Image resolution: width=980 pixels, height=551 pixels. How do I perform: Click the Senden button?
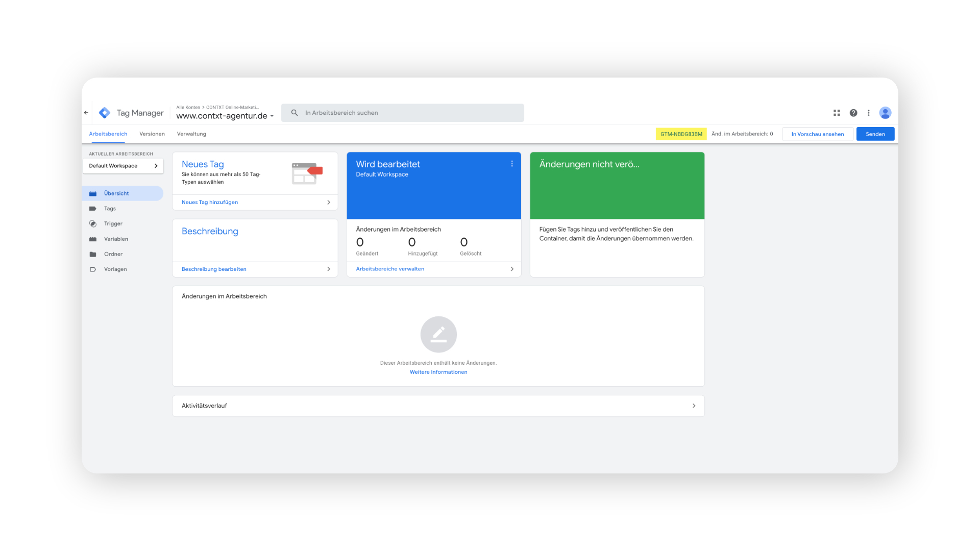point(875,134)
